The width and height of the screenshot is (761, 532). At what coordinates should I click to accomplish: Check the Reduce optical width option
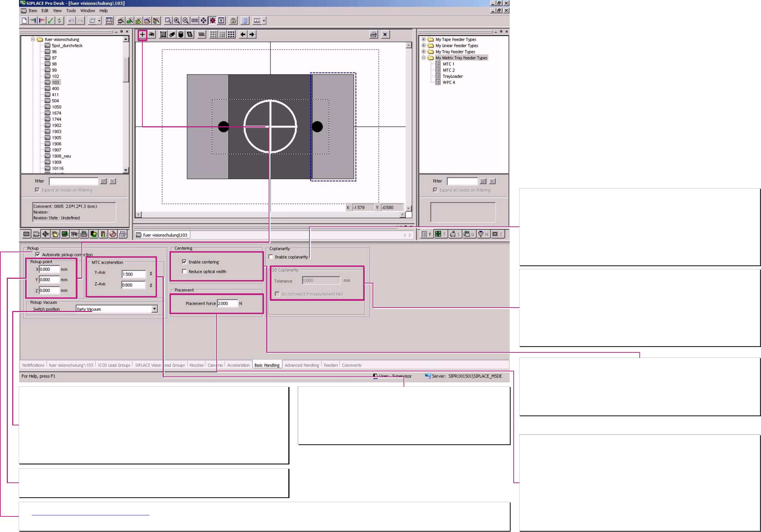pos(184,271)
